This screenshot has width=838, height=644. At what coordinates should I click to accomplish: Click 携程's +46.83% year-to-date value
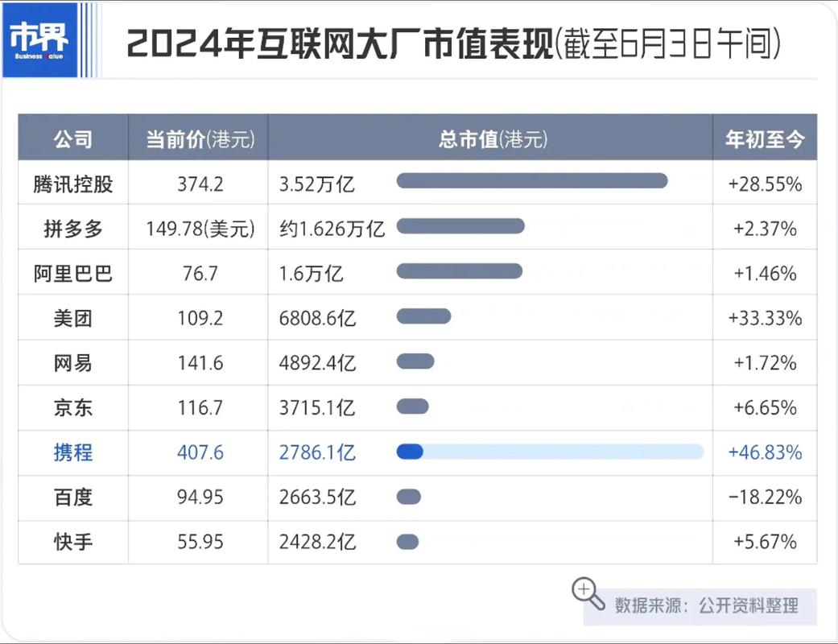pyautogui.click(x=764, y=452)
